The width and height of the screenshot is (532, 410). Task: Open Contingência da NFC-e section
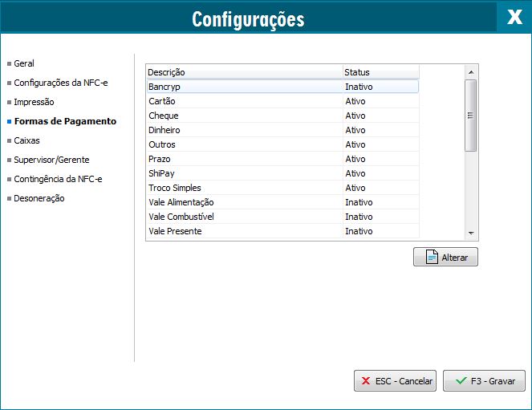pos(58,179)
